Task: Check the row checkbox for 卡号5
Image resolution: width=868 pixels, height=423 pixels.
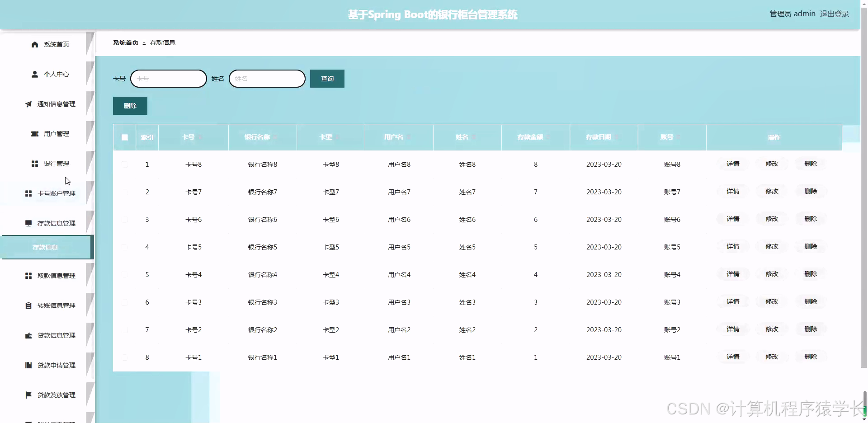Action: click(x=125, y=247)
